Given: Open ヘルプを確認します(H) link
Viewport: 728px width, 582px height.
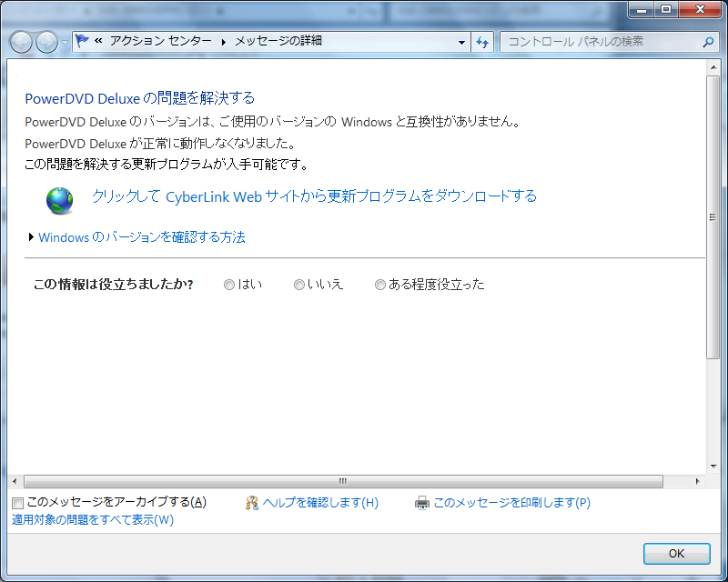Looking at the screenshot, I should 320,503.
